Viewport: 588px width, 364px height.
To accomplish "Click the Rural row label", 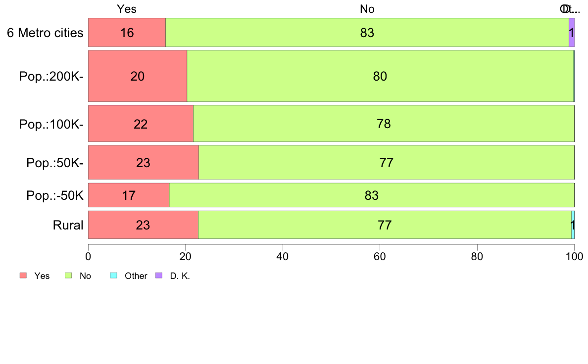I will (68, 225).
